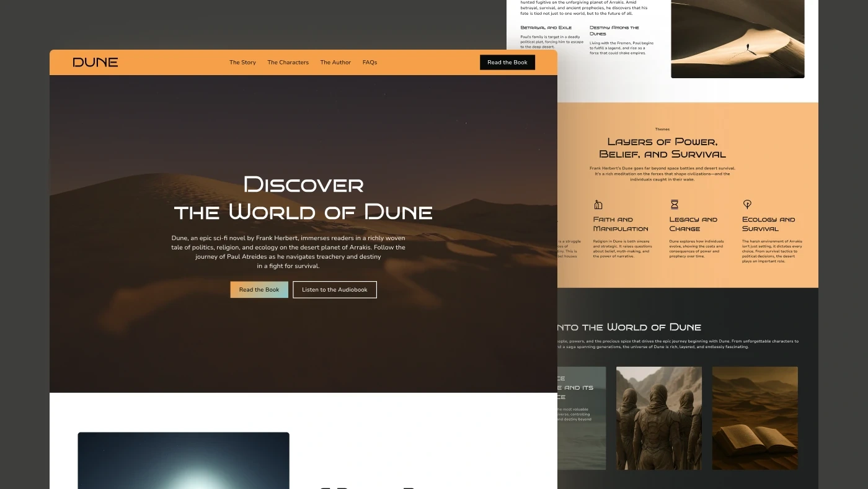Click the lone walker dune photo in the back page
The width and height of the screenshot is (868, 489).
point(738,38)
